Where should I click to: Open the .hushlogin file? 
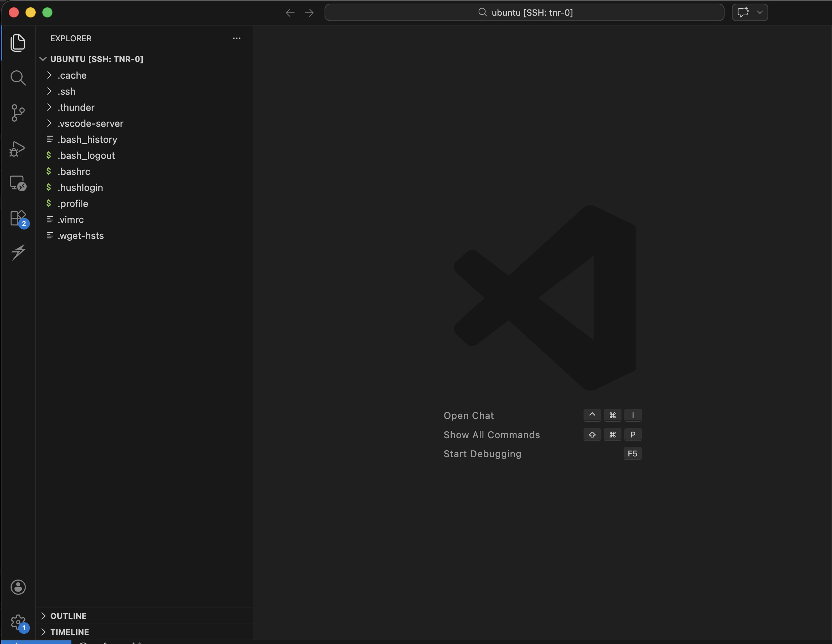point(145,187)
